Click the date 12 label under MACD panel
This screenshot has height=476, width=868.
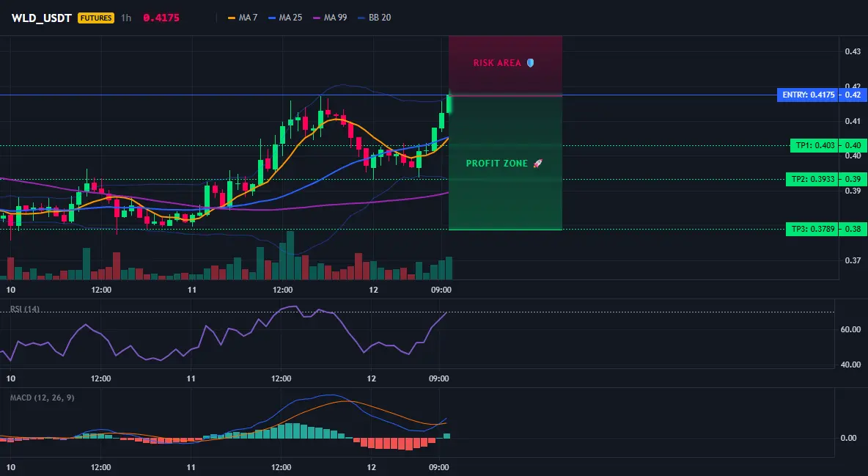[x=372, y=467]
